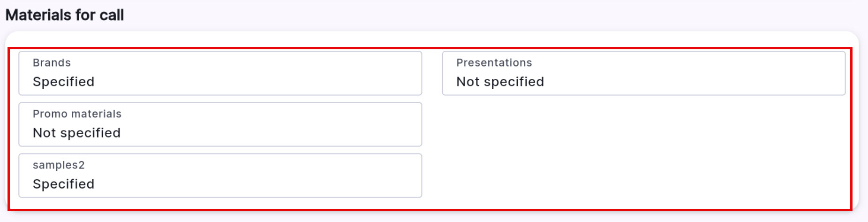Click "specified" in the Presentations value
Viewport: 868px width, 222px height.
pos(514,82)
